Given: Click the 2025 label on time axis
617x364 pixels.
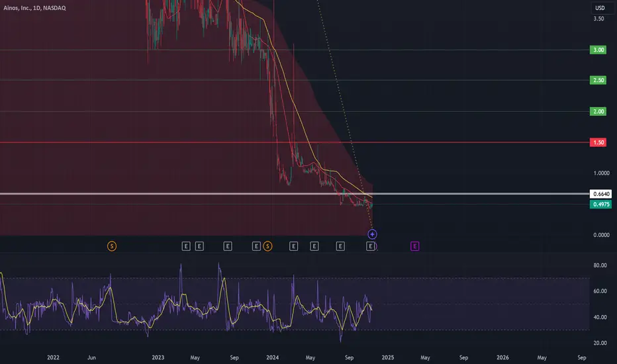Looking at the screenshot, I should coord(387,357).
